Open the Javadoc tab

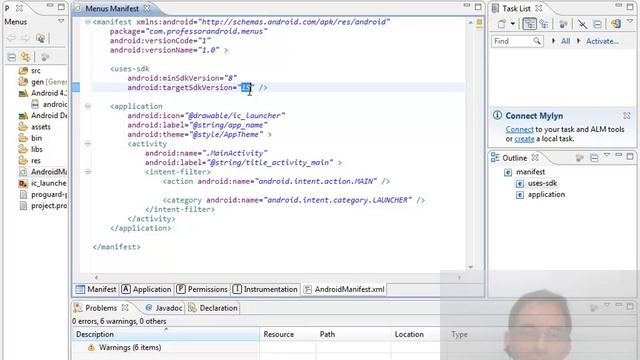point(164,308)
